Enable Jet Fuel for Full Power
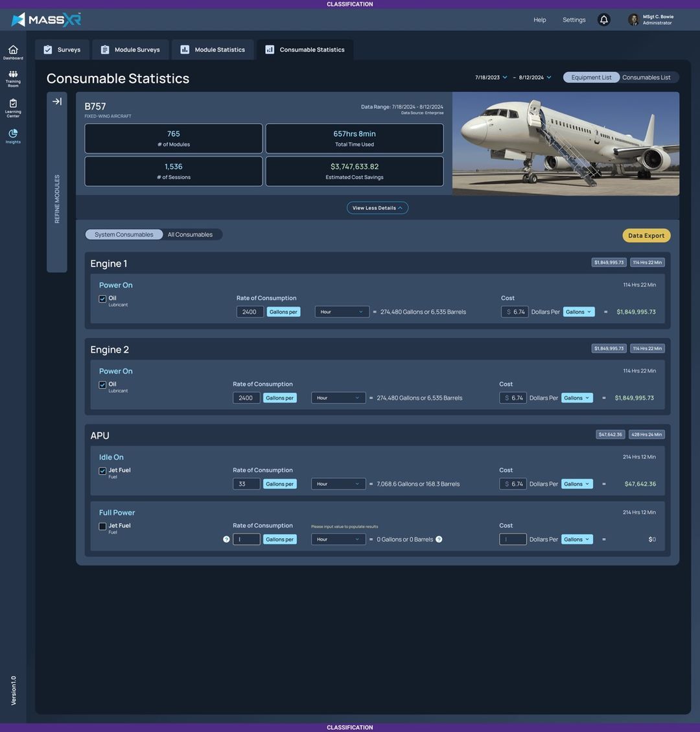This screenshot has width=700, height=732. tap(102, 526)
